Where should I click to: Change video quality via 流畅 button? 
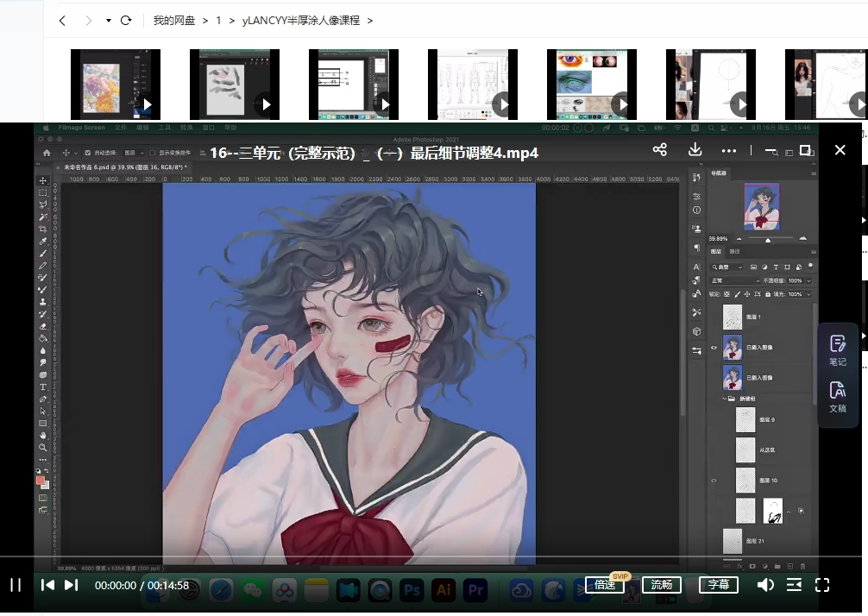(x=662, y=585)
